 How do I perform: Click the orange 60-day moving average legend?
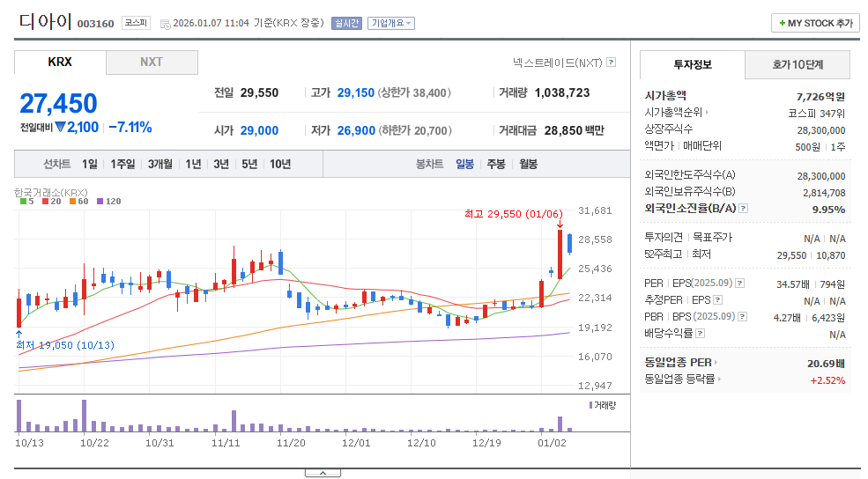(78, 202)
